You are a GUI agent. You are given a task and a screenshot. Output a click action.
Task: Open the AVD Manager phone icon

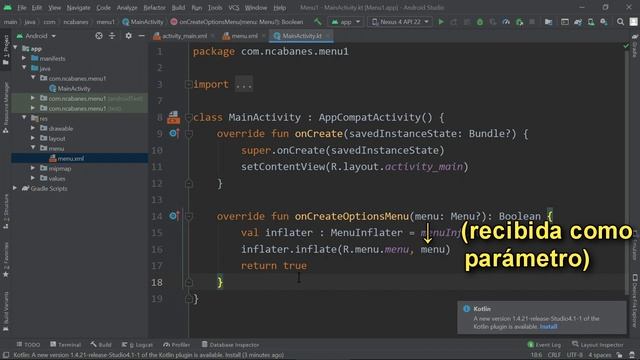[x=591, y=22]
